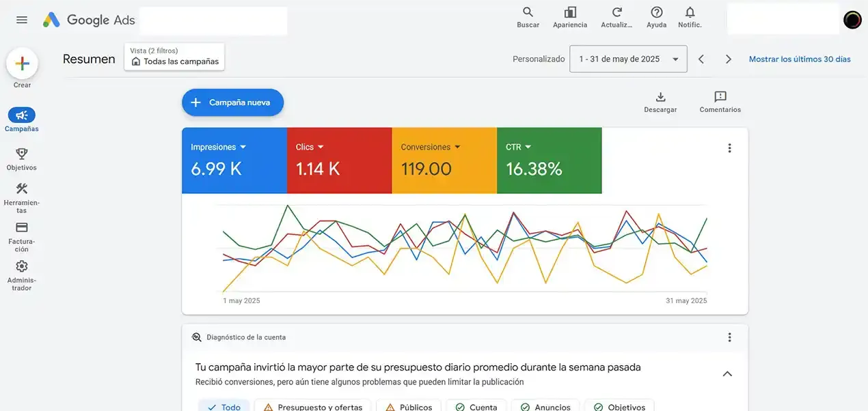Select the Todo filter chip
This screenshot has height=411, width=868.
pos(224,406)
